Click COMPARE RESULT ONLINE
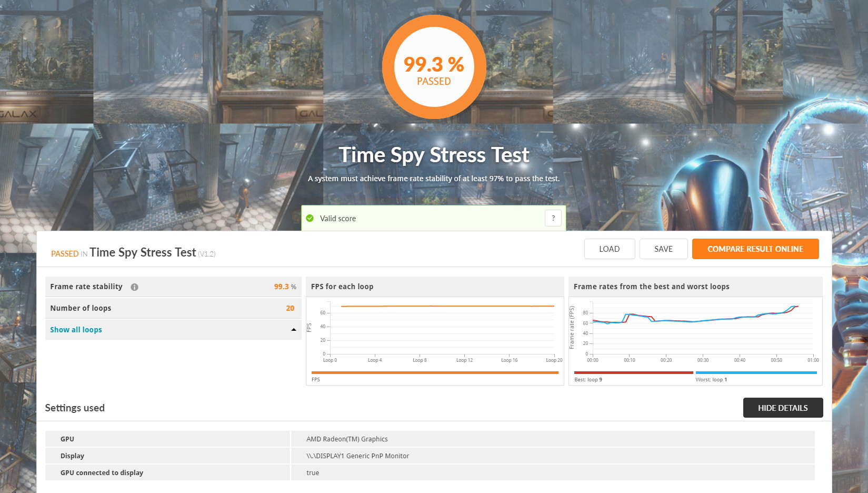 pyautogui.click(x=755, y=249)
